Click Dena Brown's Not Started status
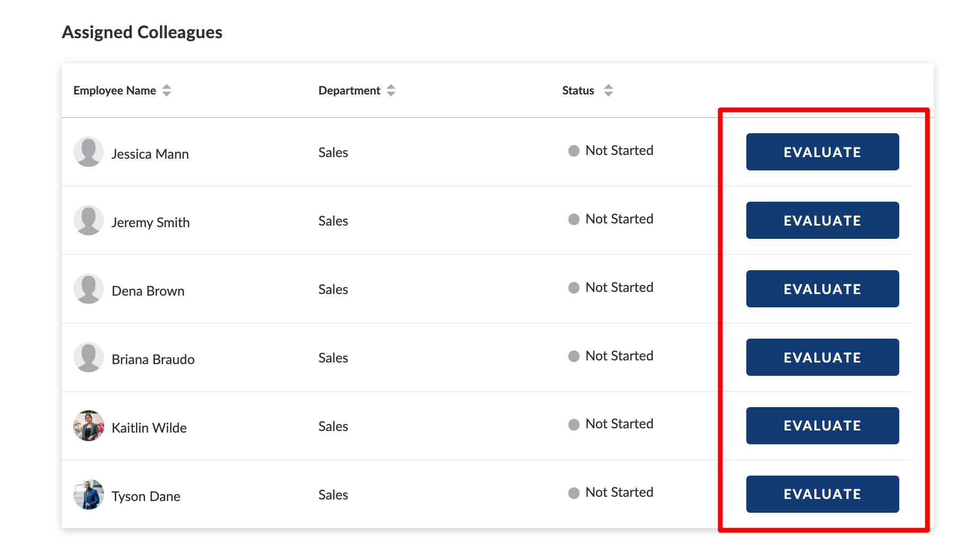This screenshot has width=980, height=543. [611, 288]
